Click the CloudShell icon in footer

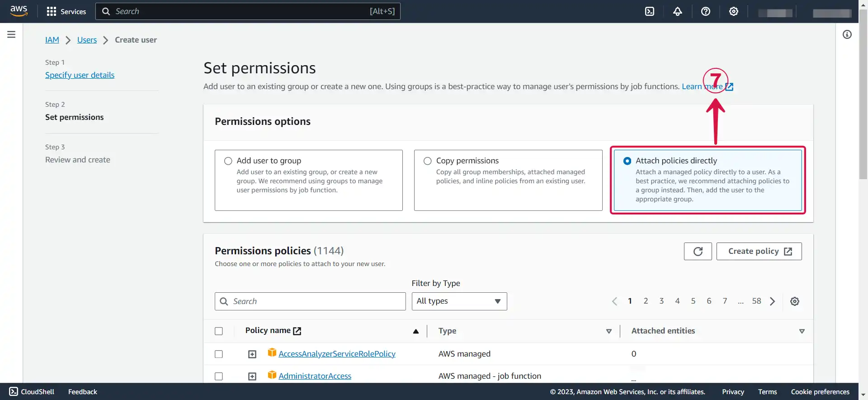tap(14, 391)
